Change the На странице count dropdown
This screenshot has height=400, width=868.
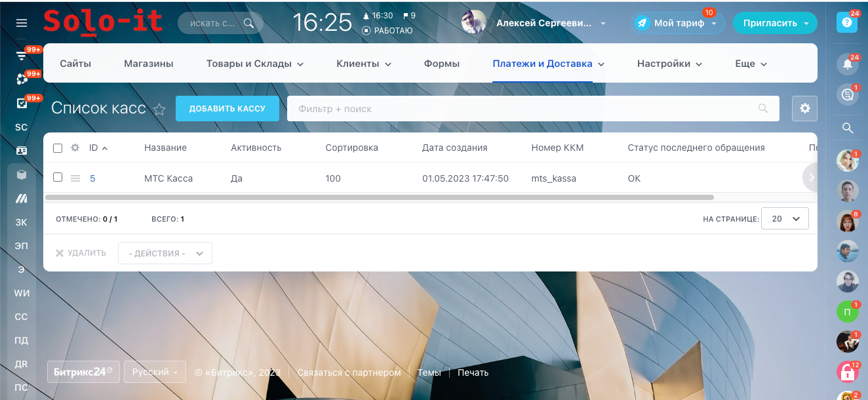coord(785,219)
